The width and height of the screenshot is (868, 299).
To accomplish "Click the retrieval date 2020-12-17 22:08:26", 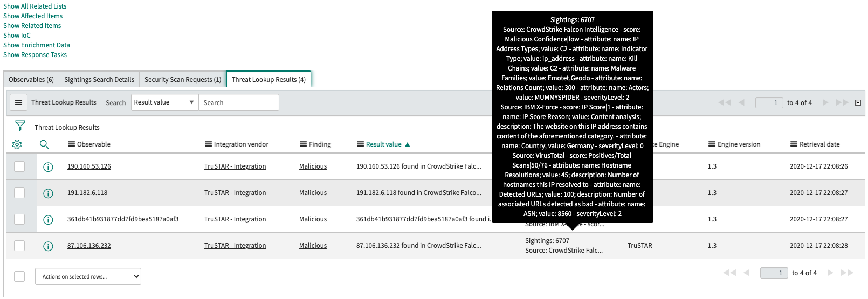I will [818, 166].
